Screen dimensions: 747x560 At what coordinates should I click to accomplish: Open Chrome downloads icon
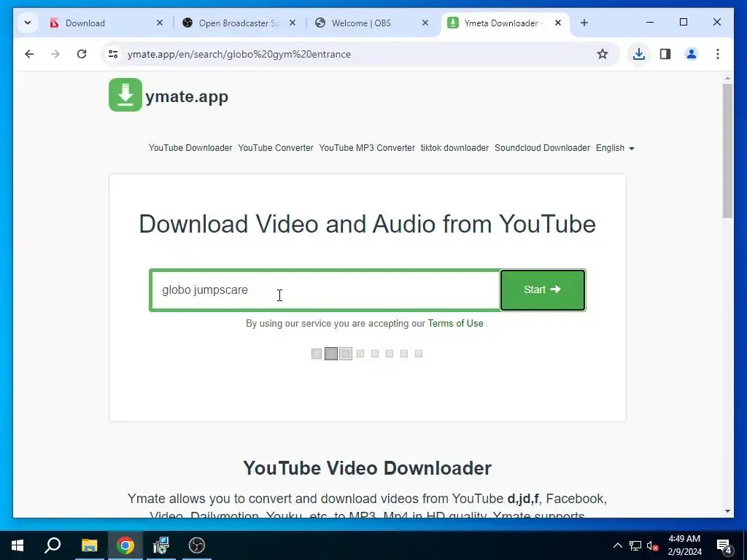point(639,54)
